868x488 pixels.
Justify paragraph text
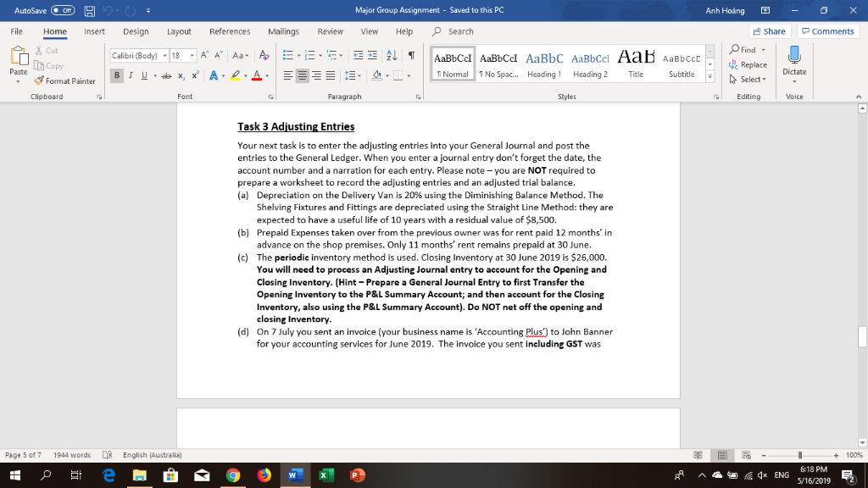tap(331, 75)
